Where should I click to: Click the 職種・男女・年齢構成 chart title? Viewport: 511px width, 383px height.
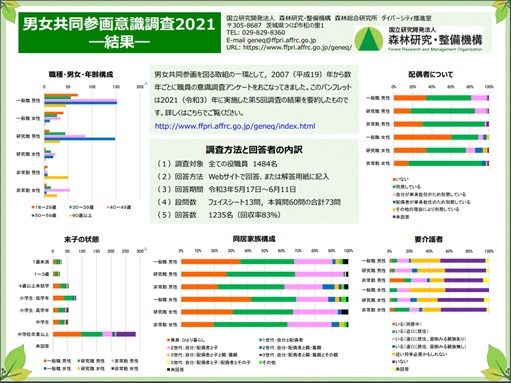pos(81,74)
